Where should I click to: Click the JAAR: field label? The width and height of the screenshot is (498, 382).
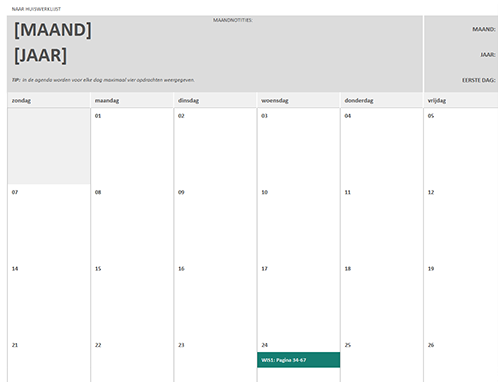[x=488, y=55]
